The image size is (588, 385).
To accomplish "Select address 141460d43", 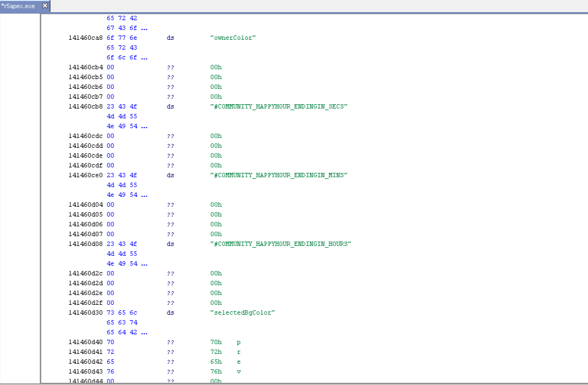I will point(86,372).
